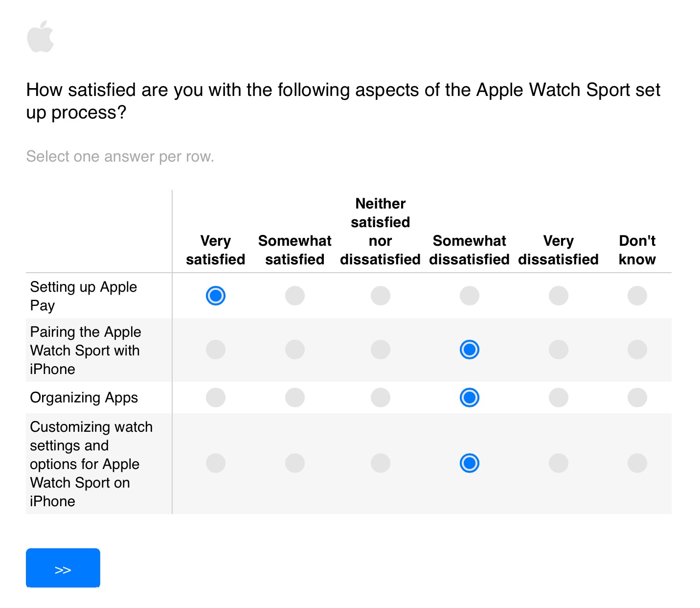Choose Somewhat satisfied for Pairing with iPhone
Screen dimensions: 700x608
295,350
